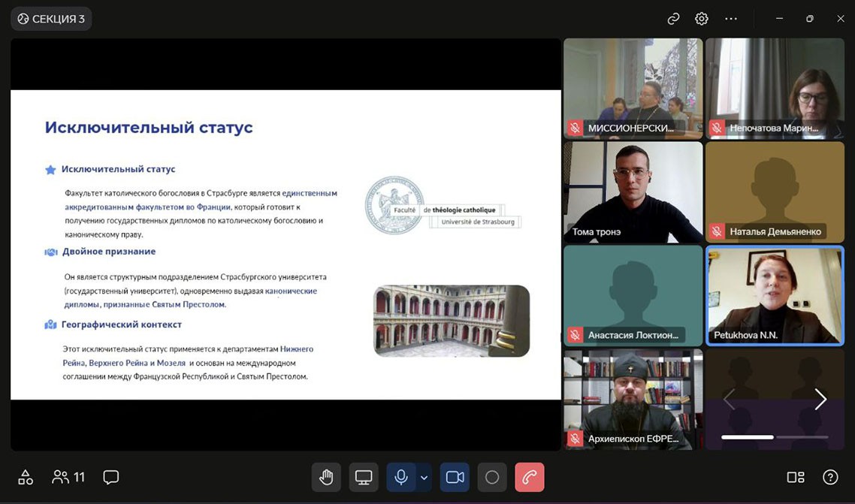The width and height of the screenshot is (855, 504).
Task: Show next page of participants
Action: (820, 400)
